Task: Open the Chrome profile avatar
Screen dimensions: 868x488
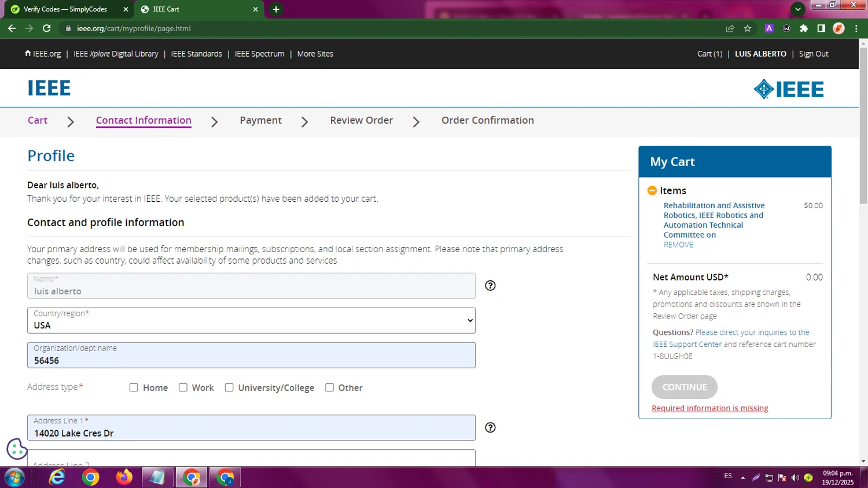Action: (838, 28)
